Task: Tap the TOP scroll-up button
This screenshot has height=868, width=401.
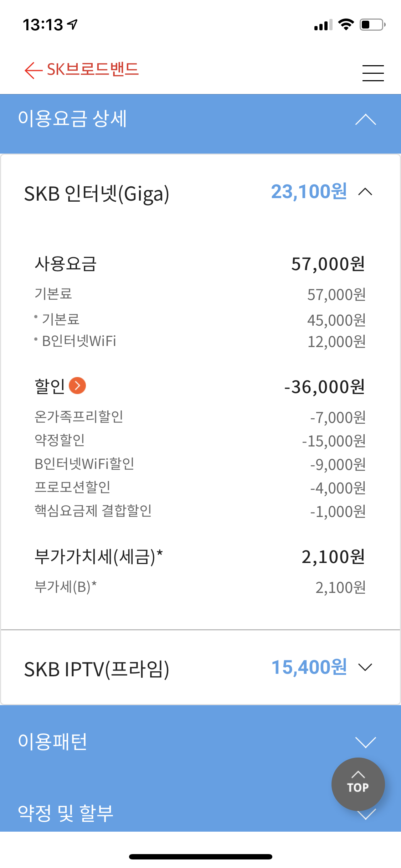Action: coord(358,784)
